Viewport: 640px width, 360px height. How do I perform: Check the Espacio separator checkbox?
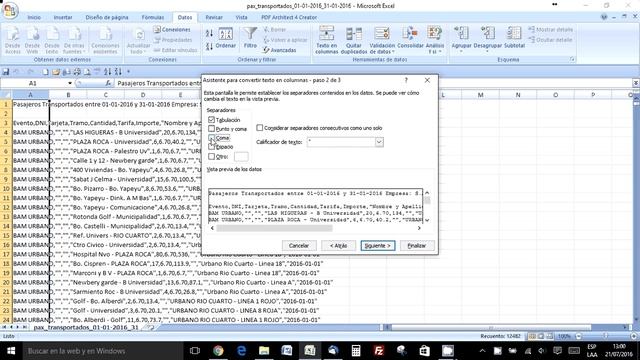pyautogui.click(x=211, y=147)
